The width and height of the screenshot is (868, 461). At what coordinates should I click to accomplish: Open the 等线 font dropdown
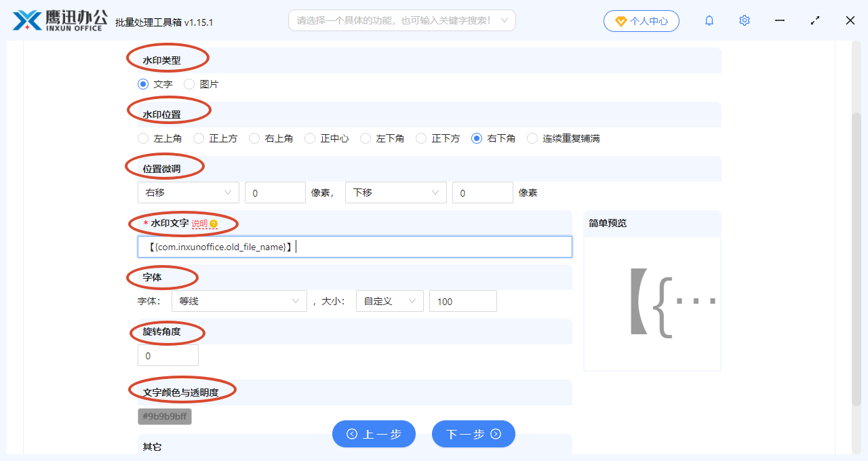tap(239, 301)
